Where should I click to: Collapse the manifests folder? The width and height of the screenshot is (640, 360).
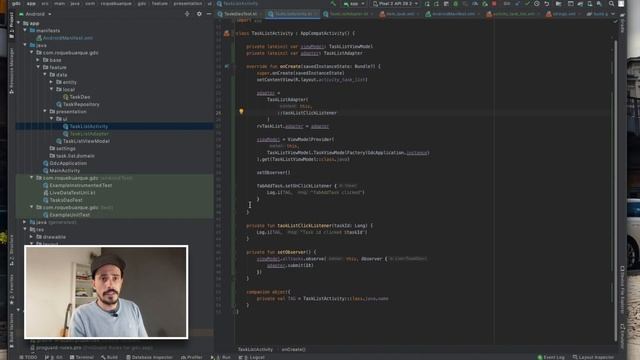pos(25,31)
